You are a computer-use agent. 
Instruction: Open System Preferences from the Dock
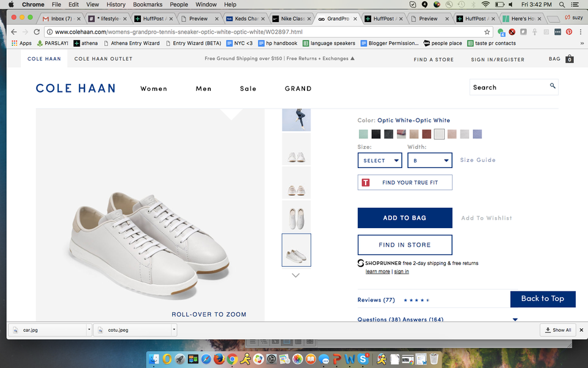click(x=271, y=359)
